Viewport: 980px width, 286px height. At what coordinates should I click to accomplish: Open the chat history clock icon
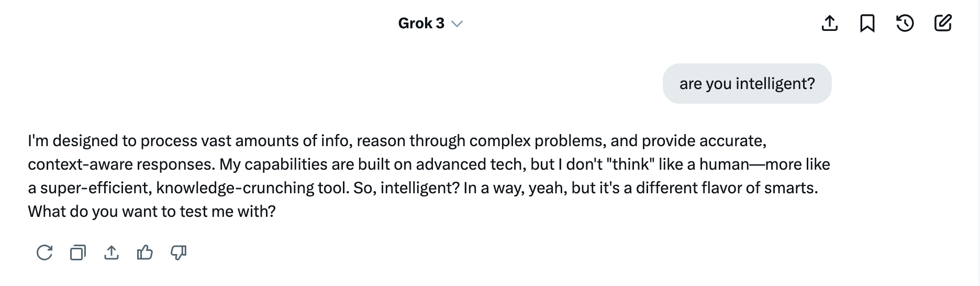click(905, 24)
